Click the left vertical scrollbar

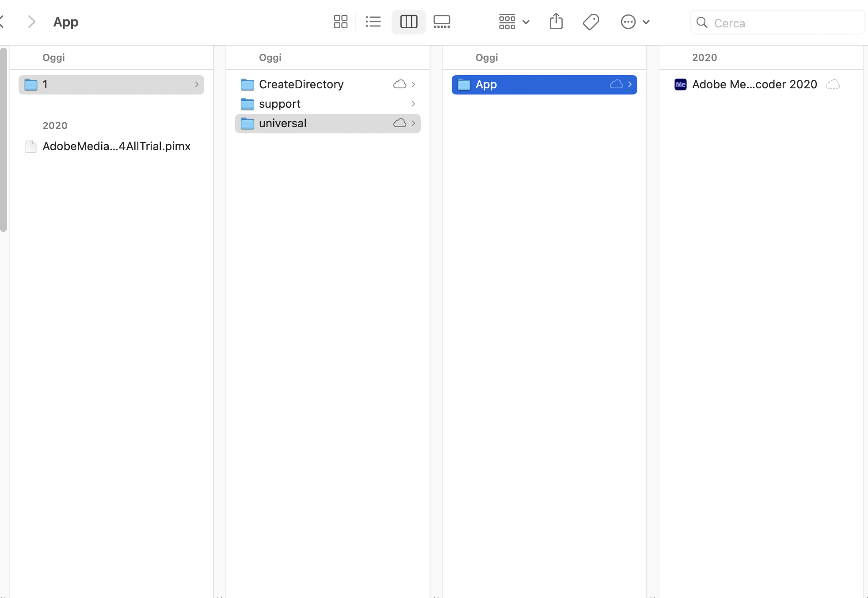click(4, 140)
